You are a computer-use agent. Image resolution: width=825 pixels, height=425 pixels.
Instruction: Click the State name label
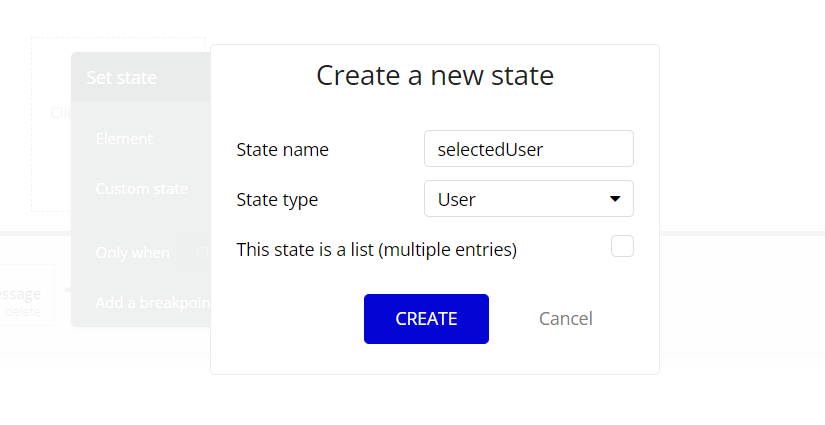pos(282,150)
